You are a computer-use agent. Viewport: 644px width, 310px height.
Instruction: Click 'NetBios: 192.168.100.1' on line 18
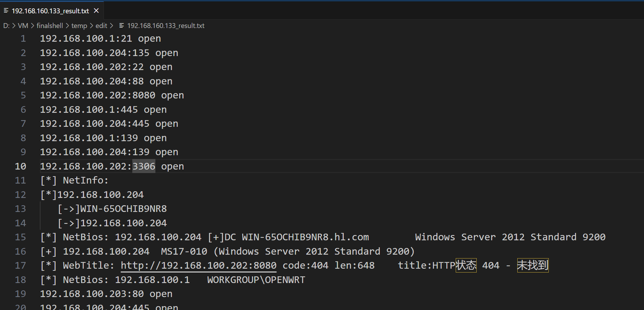pos(126,280)
